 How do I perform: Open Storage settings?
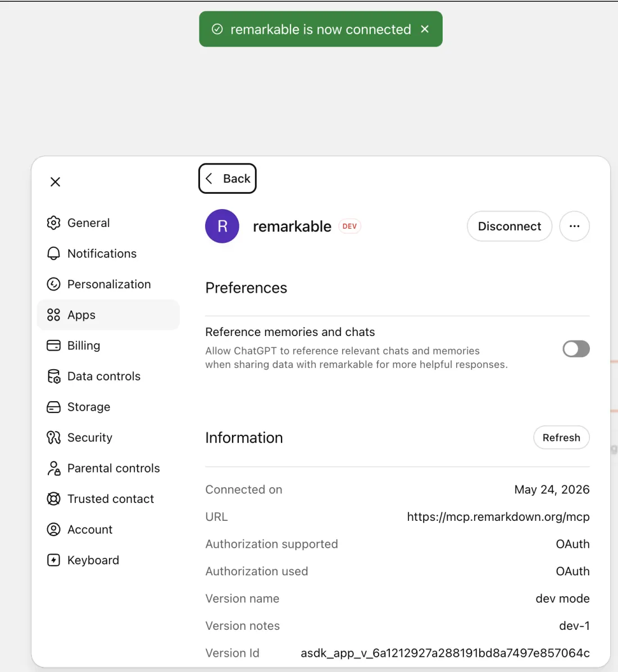tap(108, 407)
